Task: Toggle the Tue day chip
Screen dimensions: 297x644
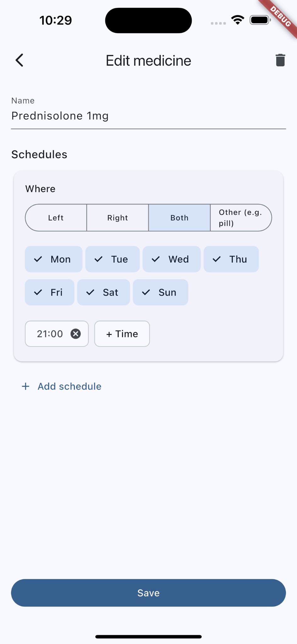Action: [x=112, y=259]
